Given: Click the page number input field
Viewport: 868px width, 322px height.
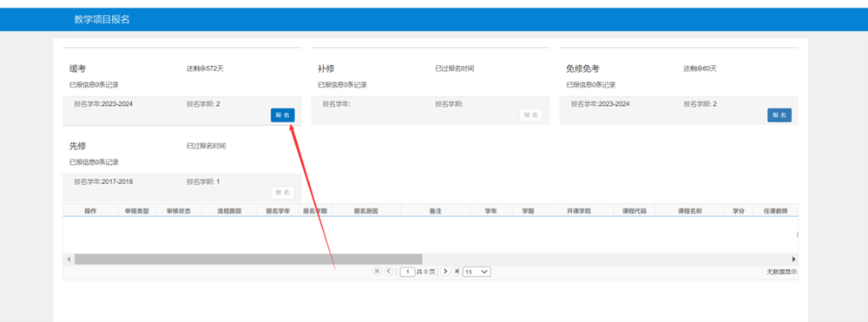Looking at the screenshot, I should click(x=407, y=272).
